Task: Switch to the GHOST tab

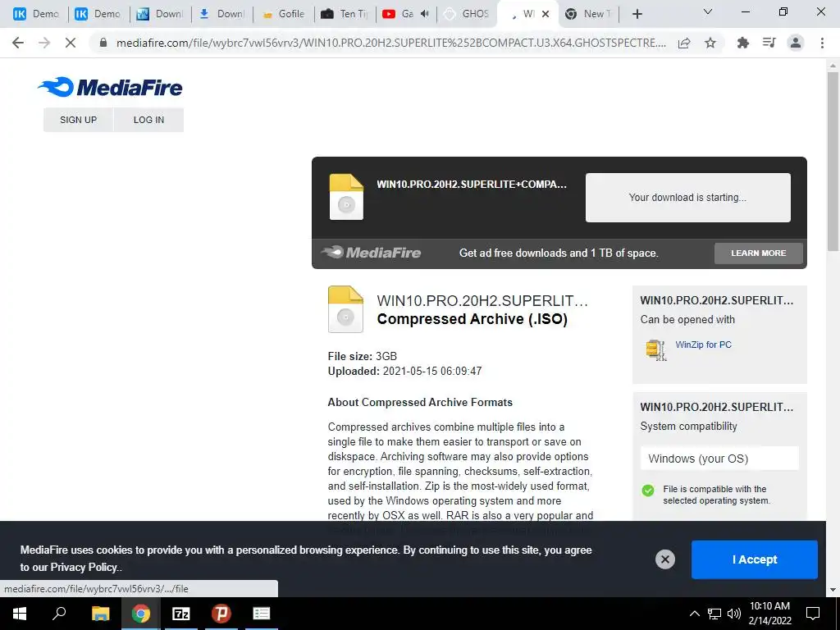Action: point(468,14)
